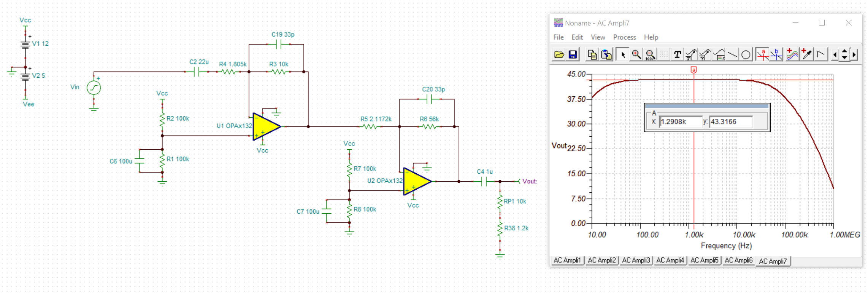Click the left arrow in the toolbar
Screen dimensions: 868x294
835,55
